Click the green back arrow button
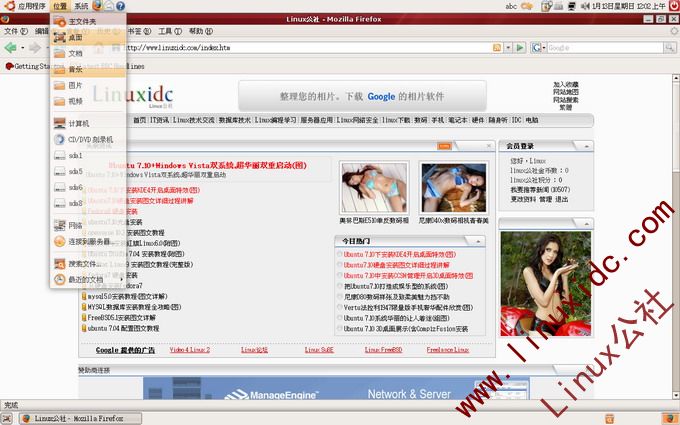The image size is (680, 425). [10, 47]
